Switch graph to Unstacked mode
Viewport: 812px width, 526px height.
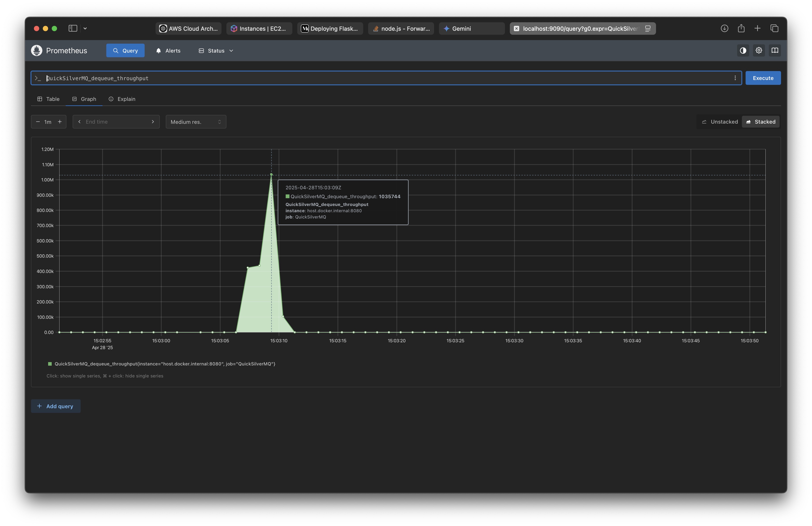coord(720,122)
